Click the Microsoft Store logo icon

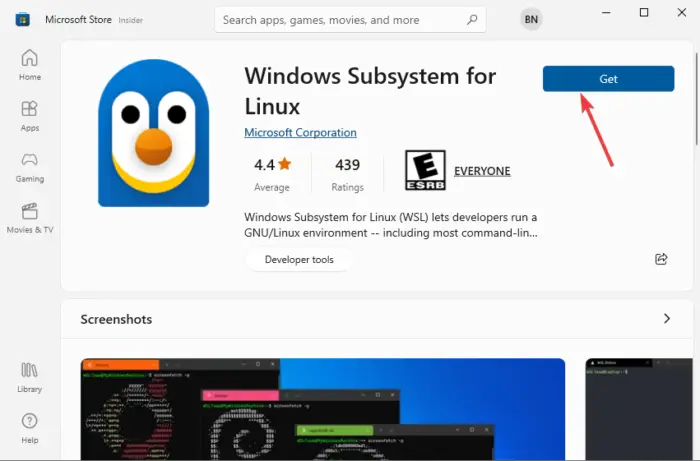click(22, 20)
